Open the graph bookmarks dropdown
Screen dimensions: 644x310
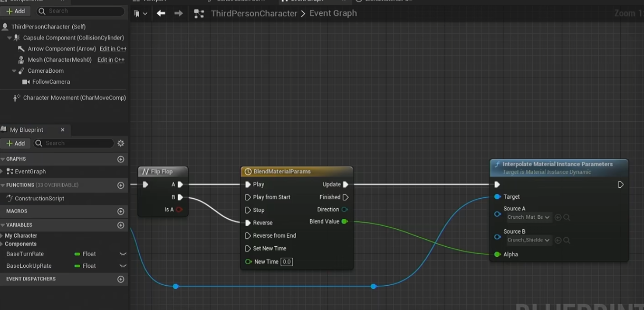[140, 14]
